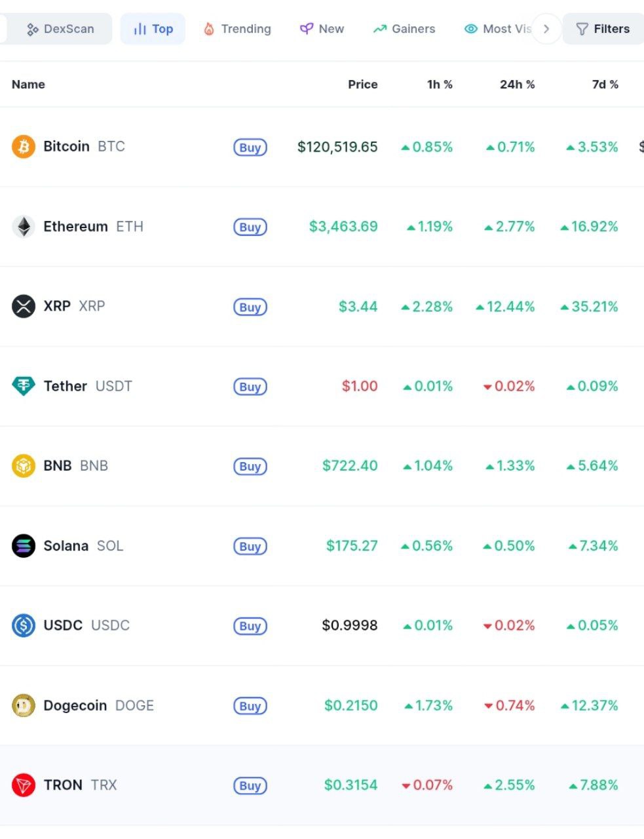644x839 pixels.
Task: Open the Ethereum coin name link
Action: point(75,226)
